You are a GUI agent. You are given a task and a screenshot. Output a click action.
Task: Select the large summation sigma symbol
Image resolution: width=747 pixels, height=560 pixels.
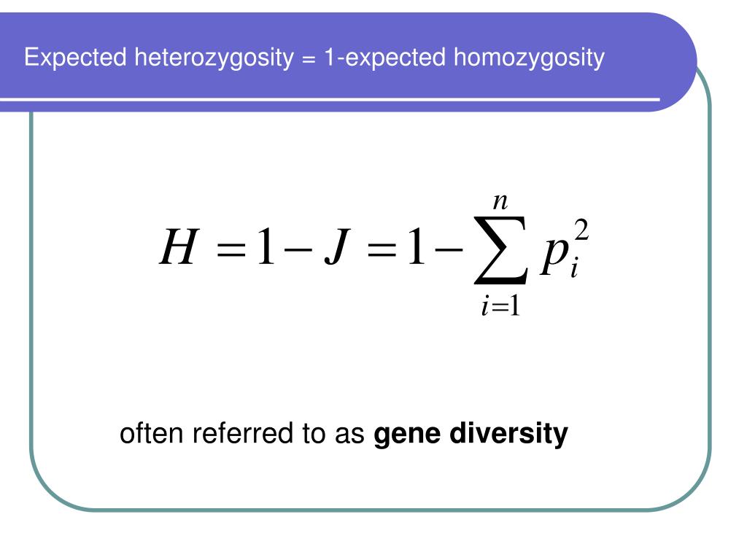pyautogui.click(x=500, y=250)
